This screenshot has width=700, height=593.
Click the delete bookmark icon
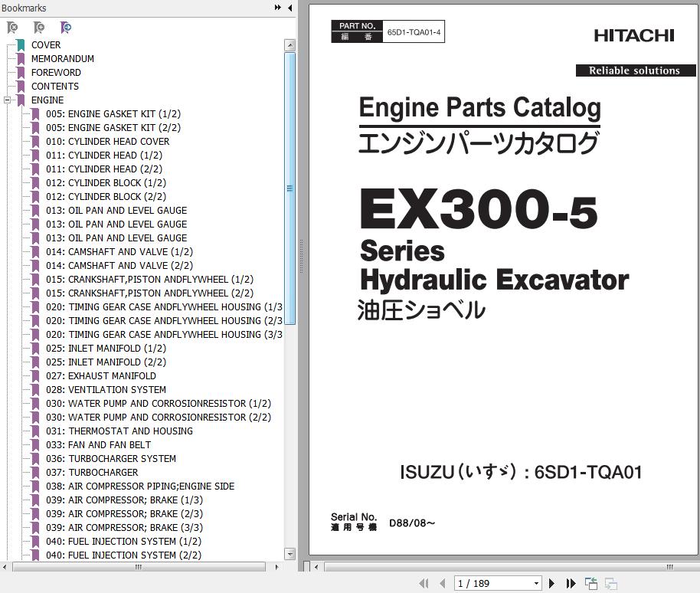click(x=12, y=28)
